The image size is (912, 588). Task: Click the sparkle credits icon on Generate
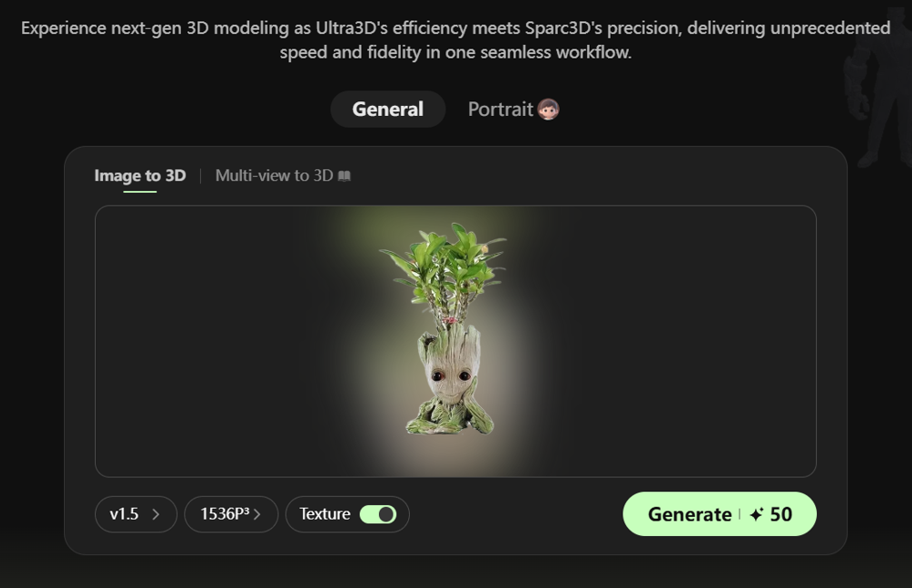tap(756, 515)
